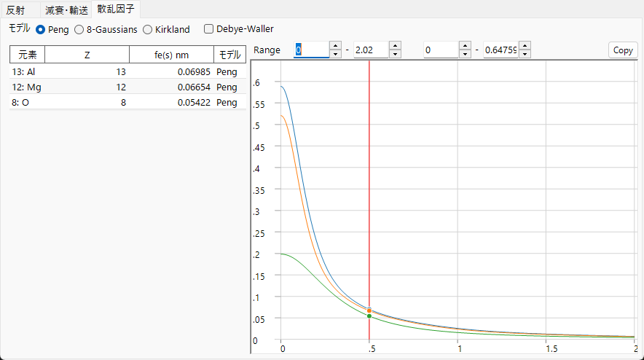The width and height of the screenshot is (644, 360).
Task: Increment the second Range lower value
Action: (x=465, y=46)
